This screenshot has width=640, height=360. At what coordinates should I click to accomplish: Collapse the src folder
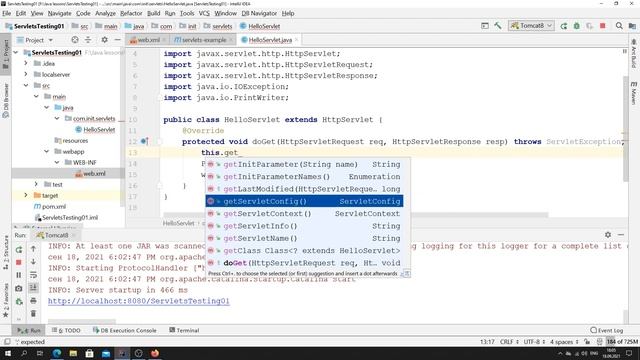(26, 85)
